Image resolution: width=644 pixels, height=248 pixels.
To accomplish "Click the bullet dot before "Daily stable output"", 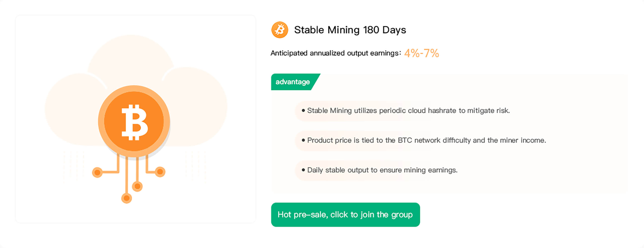I will pyautogui.click(x=303, y=170).
